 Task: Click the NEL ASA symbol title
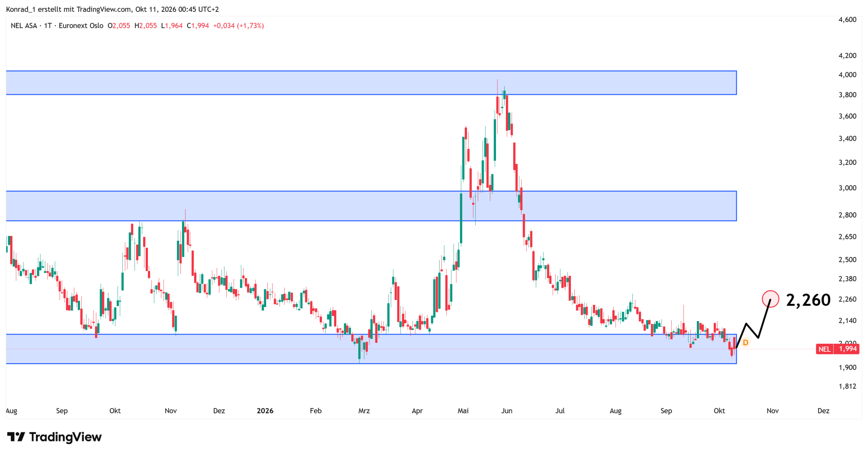pos(24,26)
